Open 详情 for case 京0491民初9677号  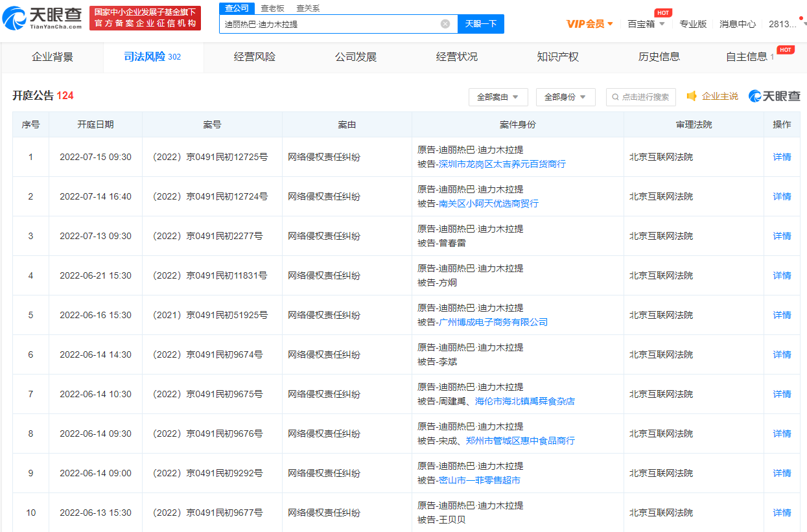click(x=782, y=513)
